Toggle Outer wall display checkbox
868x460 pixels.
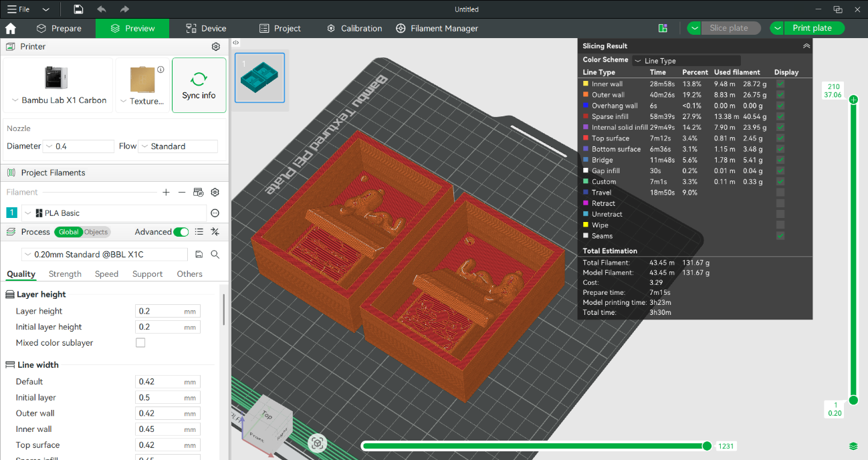[780, 95]
